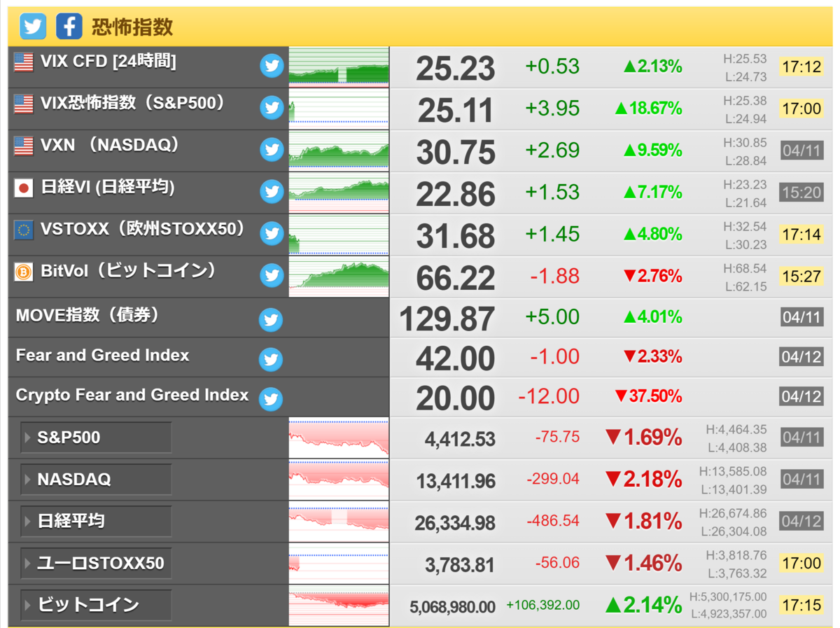Click the VIX CFD value 25.23
The height and width of the screenshot is (628, 840).
456,69
